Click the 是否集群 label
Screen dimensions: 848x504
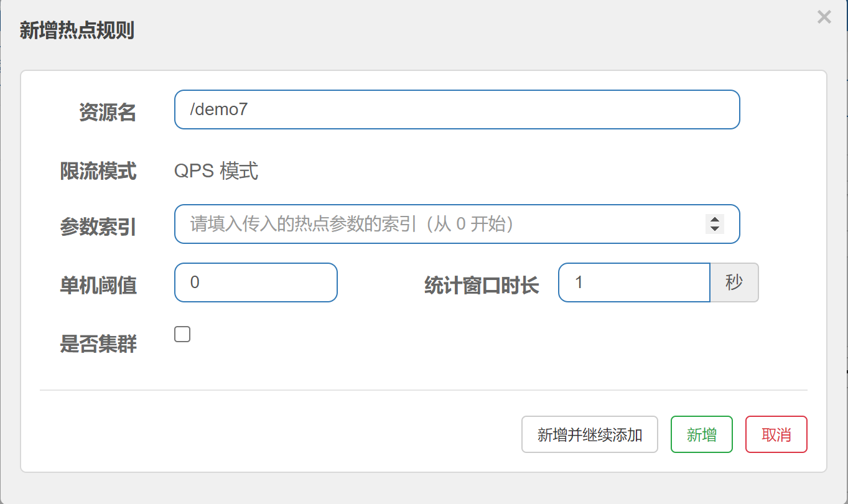point(98,343)
